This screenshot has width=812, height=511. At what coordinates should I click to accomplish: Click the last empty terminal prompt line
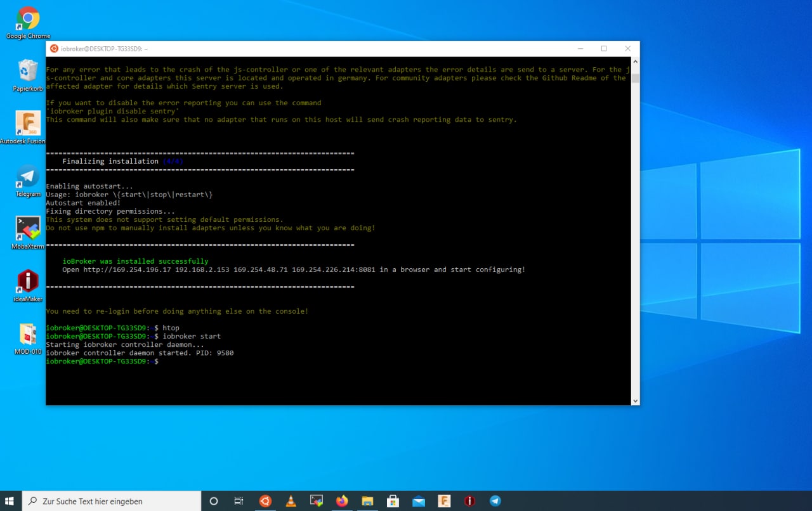(x=102, y=361)
